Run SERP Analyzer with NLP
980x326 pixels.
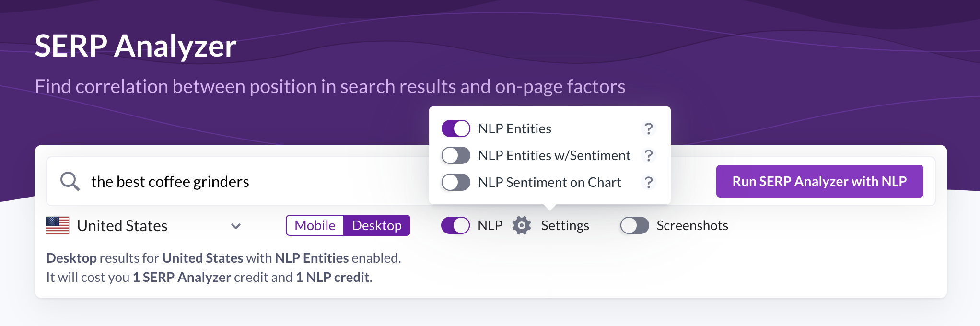coord(819,181)
